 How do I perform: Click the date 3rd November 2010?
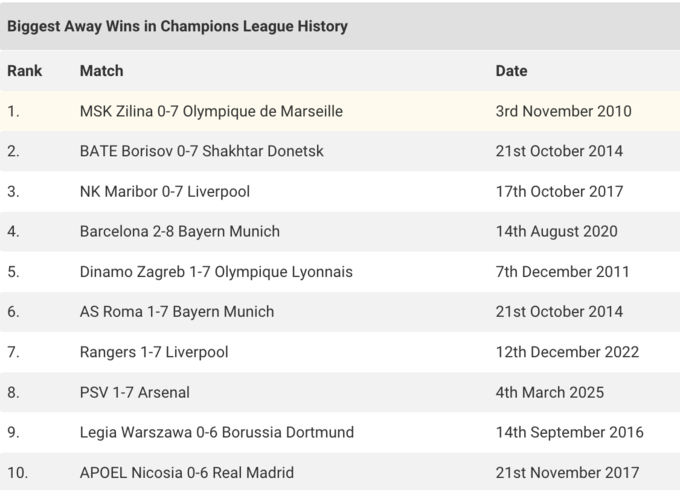(x=564, y=111)
